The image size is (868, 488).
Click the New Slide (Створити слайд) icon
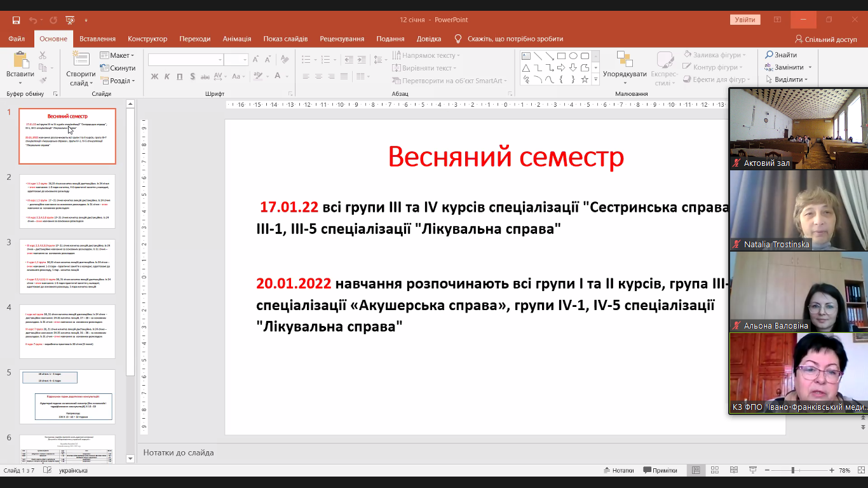click(81, 62)
